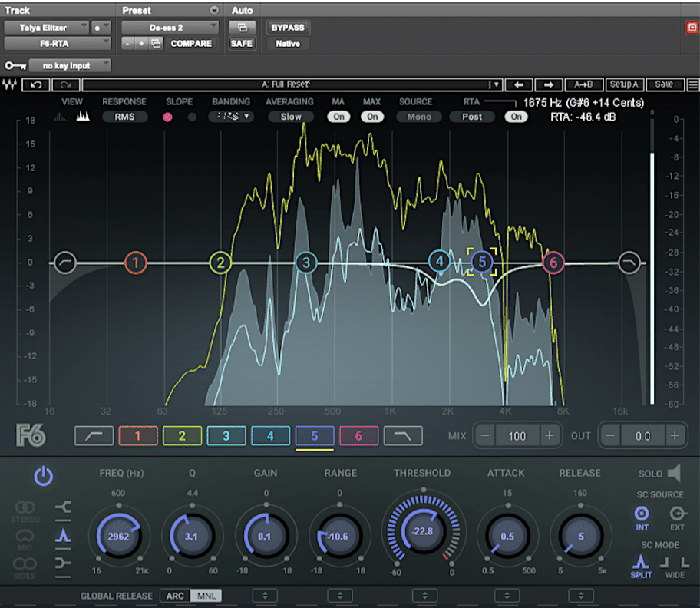Set stereo mode to MID
The width and height of the screenshot is (700, 608).
coord(25,540)
